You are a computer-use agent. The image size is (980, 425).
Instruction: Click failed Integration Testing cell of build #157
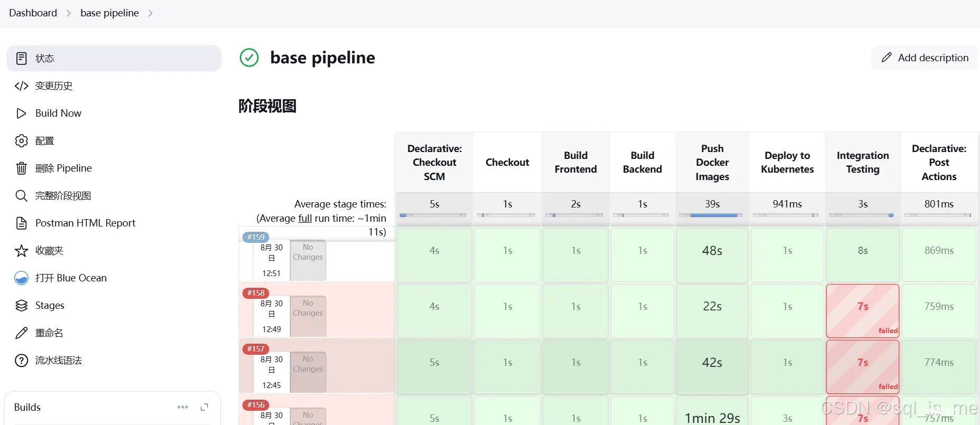pos(863,367)
